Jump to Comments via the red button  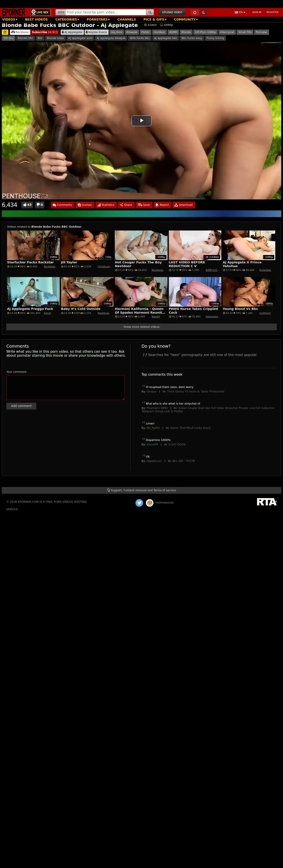63,205
